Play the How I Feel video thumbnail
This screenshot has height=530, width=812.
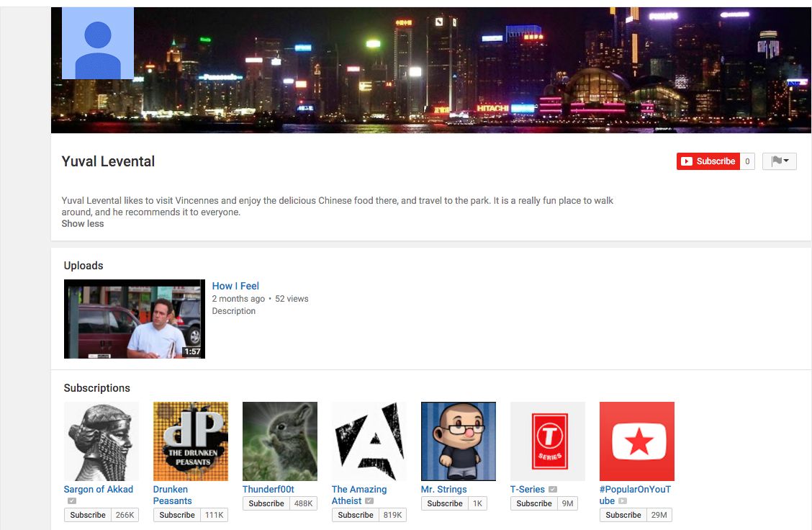135,319
